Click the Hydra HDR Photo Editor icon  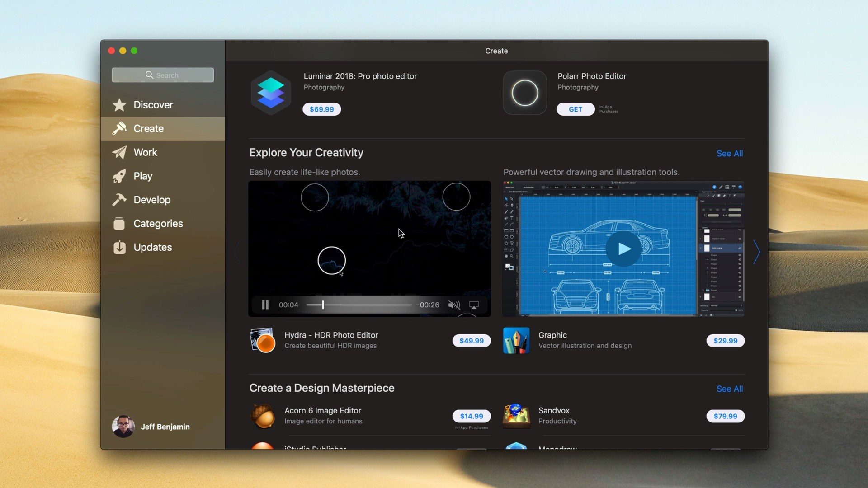coord(262,340)
